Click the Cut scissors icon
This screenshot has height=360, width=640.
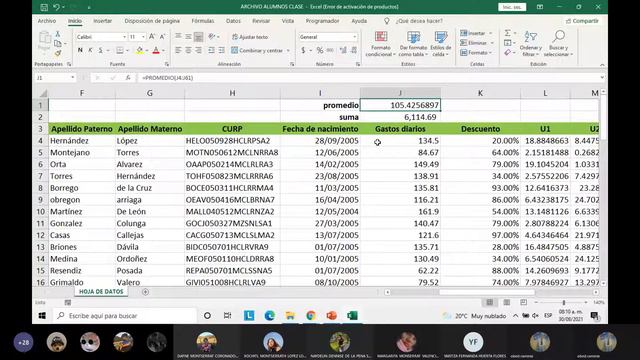pos(58,34)
